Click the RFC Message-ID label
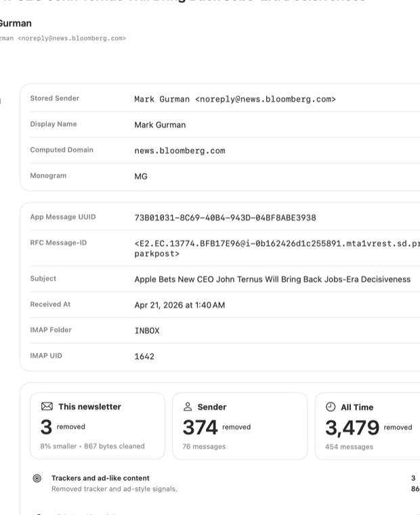420x515 pixels. tap(58, 243)
